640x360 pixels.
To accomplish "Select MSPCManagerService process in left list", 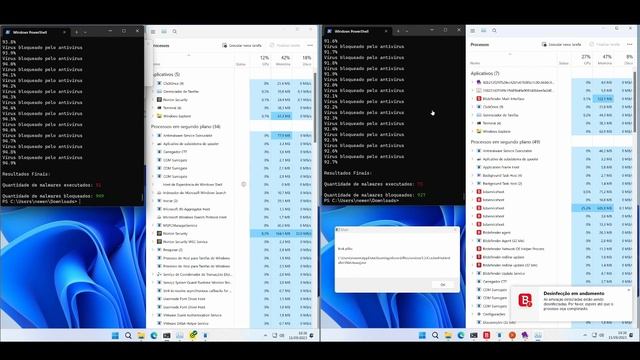I will 180,225.
